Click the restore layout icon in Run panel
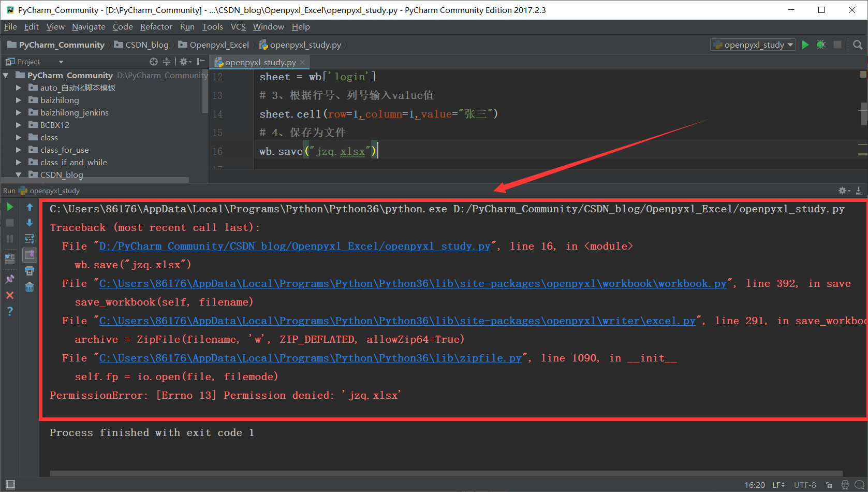 (10, 259)
